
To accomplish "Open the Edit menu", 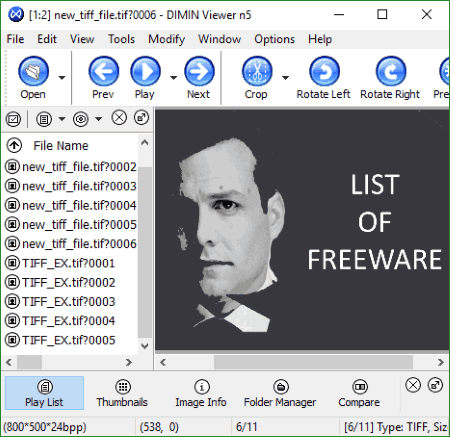I will [47, 39].
